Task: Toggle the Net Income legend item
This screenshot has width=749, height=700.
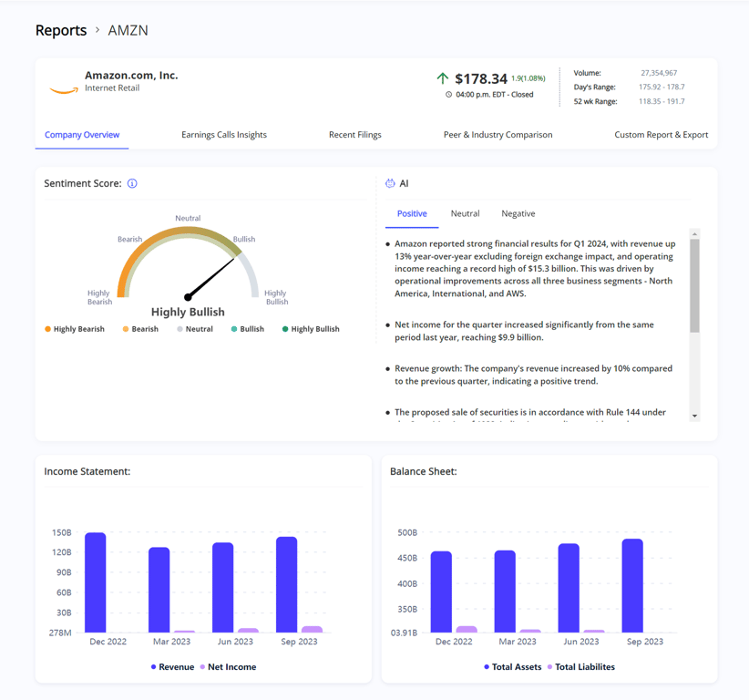Action: pyautogui.click(x=228, y=667)
